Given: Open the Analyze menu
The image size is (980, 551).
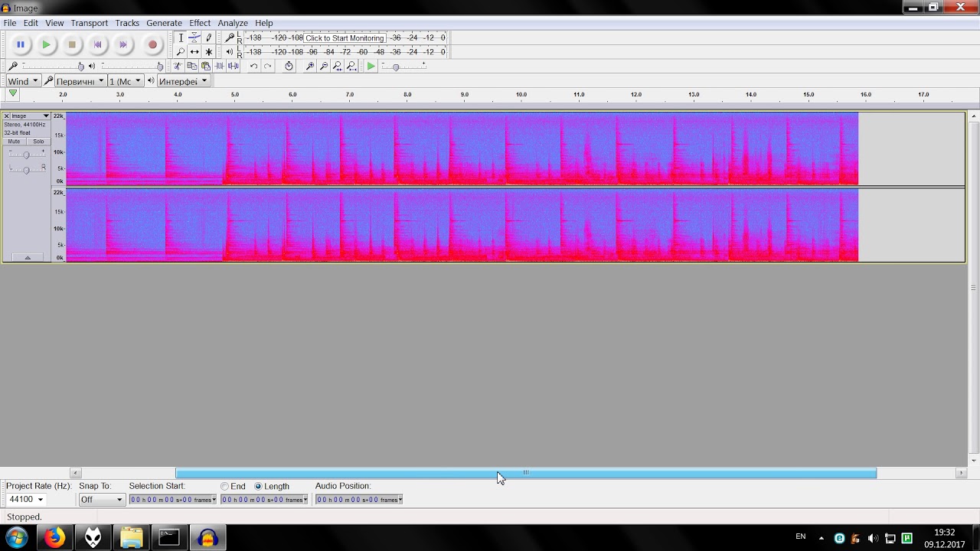Looking at the screenshot, I should tap(233, 23).
